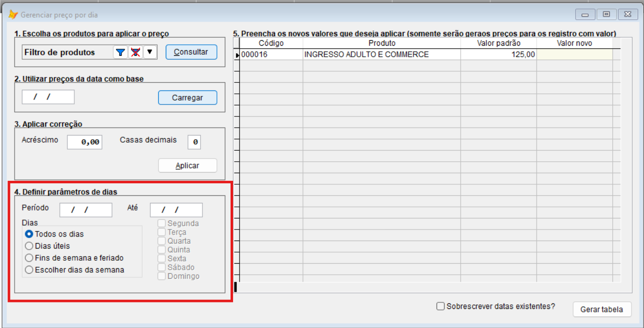Open the product filter dropdown arrow
Screen dimensions: 644x328
tap(150, 52)
